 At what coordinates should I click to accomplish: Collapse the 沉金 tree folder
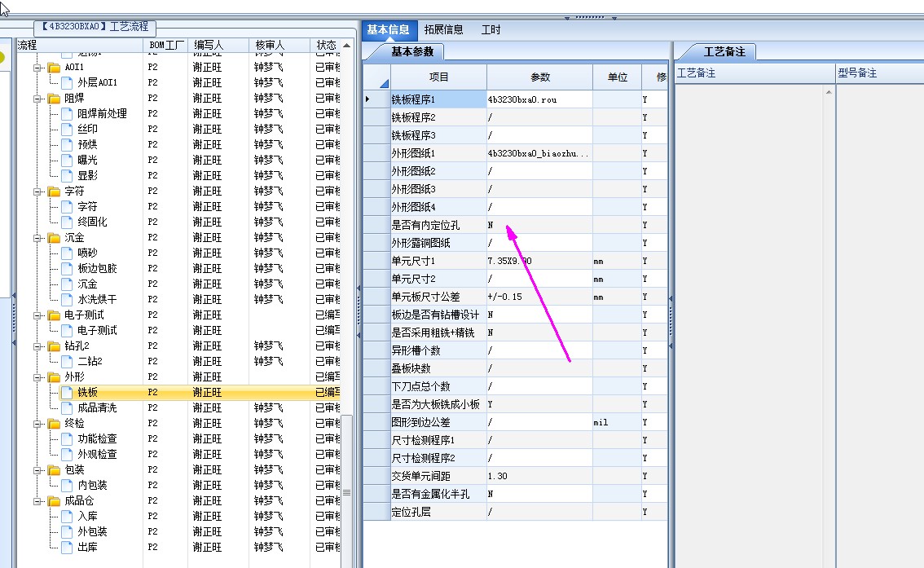click(x=37, y=238)
